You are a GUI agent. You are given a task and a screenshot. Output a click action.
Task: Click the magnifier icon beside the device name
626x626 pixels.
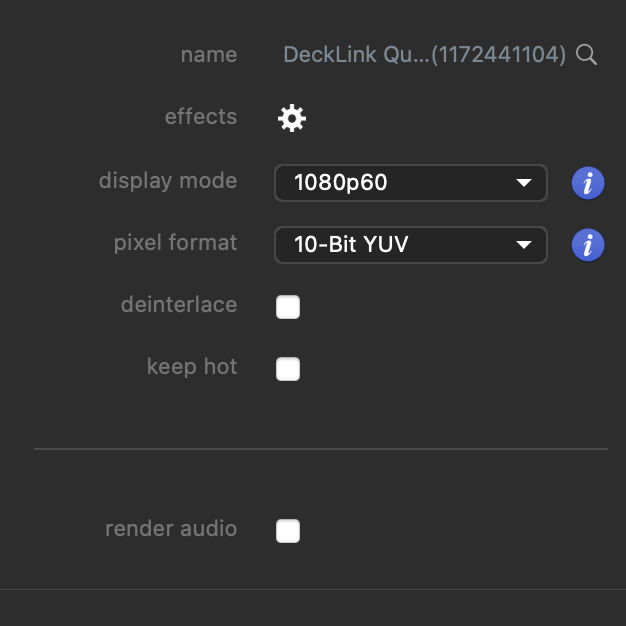[x=587, y=55]
